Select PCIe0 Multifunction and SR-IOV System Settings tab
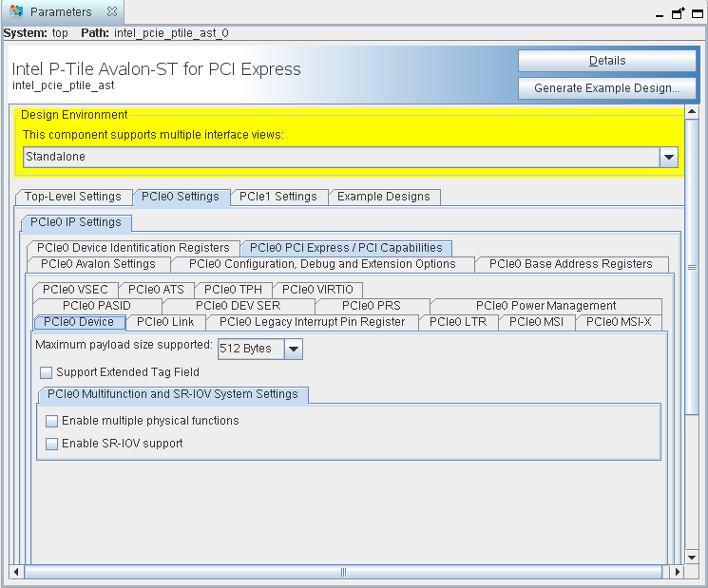Viewport: 708px width, 588px height. coord(172,394)
